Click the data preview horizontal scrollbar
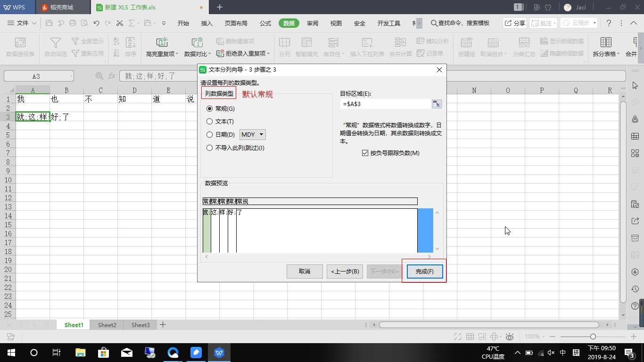Image resolution: width=644 pixels, height=362 pixels. pyautogui.click(x=318, y=256)
